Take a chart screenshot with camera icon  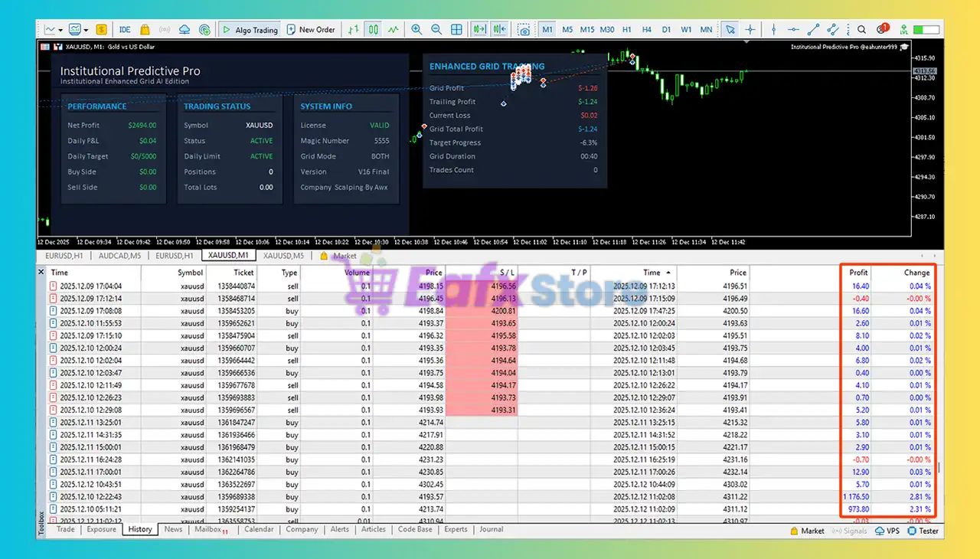coord(524,30)
